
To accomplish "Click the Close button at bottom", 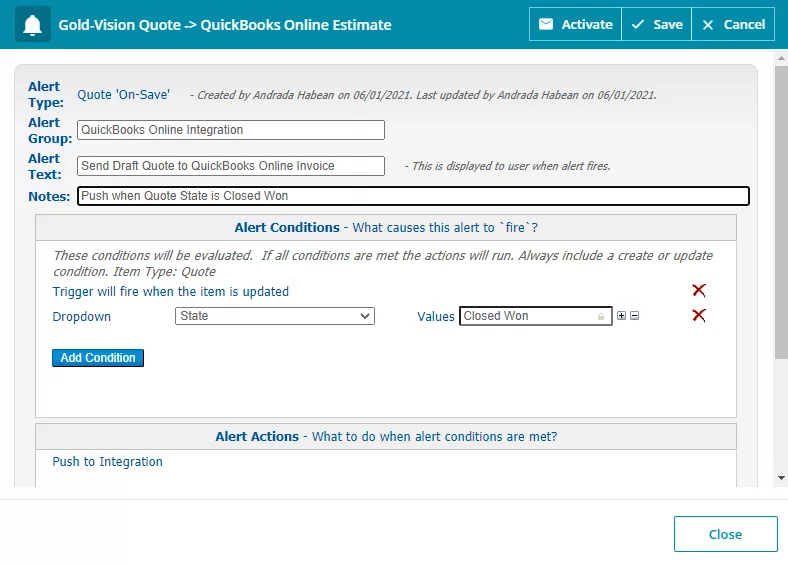I will [x=726, y=534].
